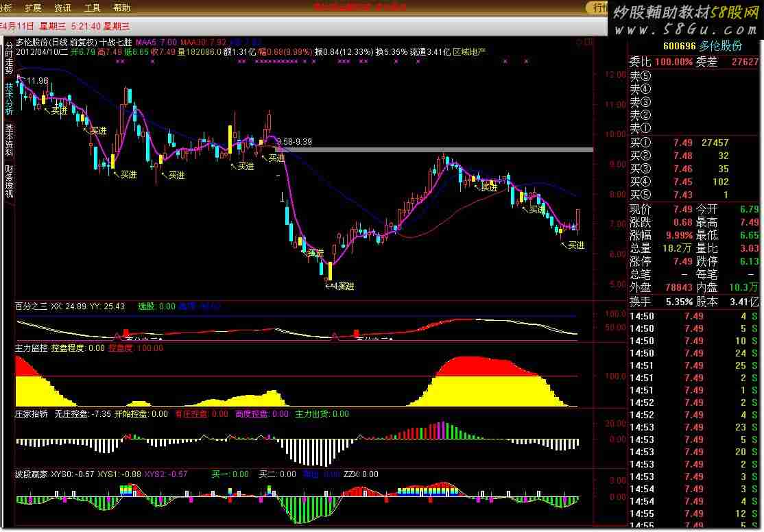Click the 股本 value 3.41亿
Screen dimensions: 764x532
pos(745,302)
